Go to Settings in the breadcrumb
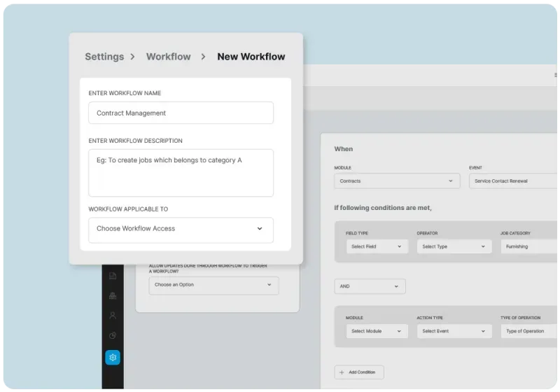Image resolution: width=560 pixels, height=392 pixels. 104,57
